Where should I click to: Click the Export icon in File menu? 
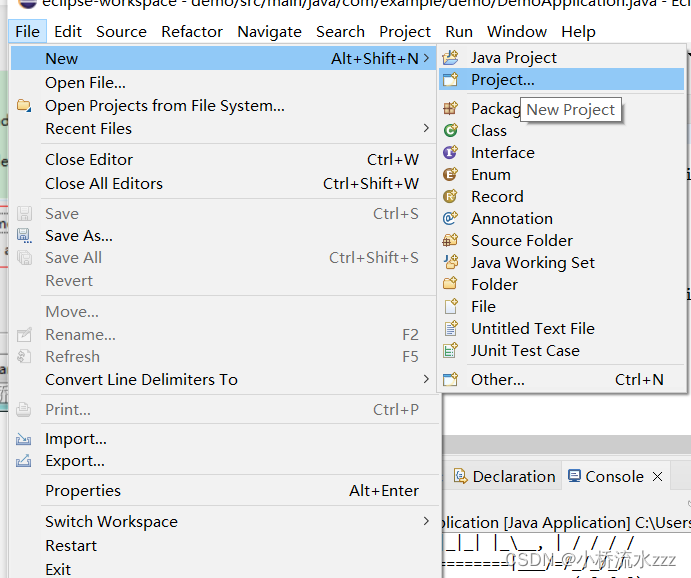[23, 461]
